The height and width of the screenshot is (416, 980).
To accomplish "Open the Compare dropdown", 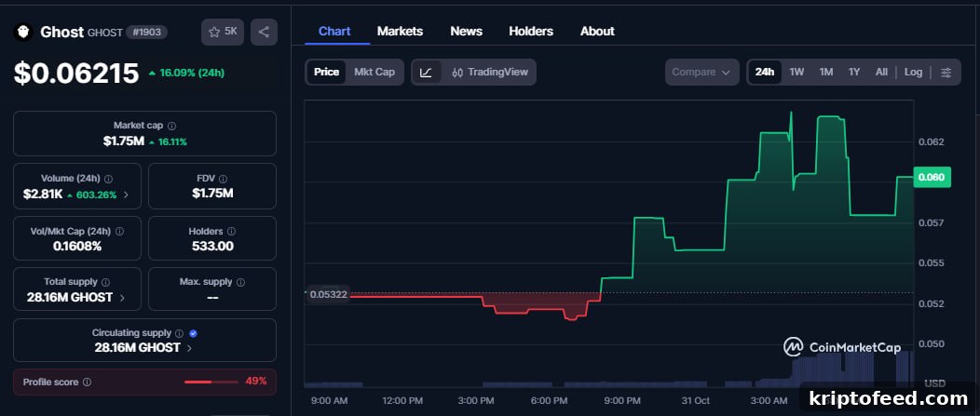I will 701,73.
